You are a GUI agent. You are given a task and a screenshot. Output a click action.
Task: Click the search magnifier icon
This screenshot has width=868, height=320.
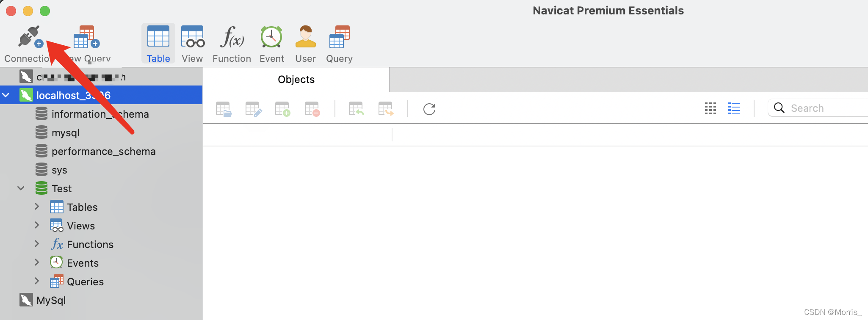(x=779, y=108)
